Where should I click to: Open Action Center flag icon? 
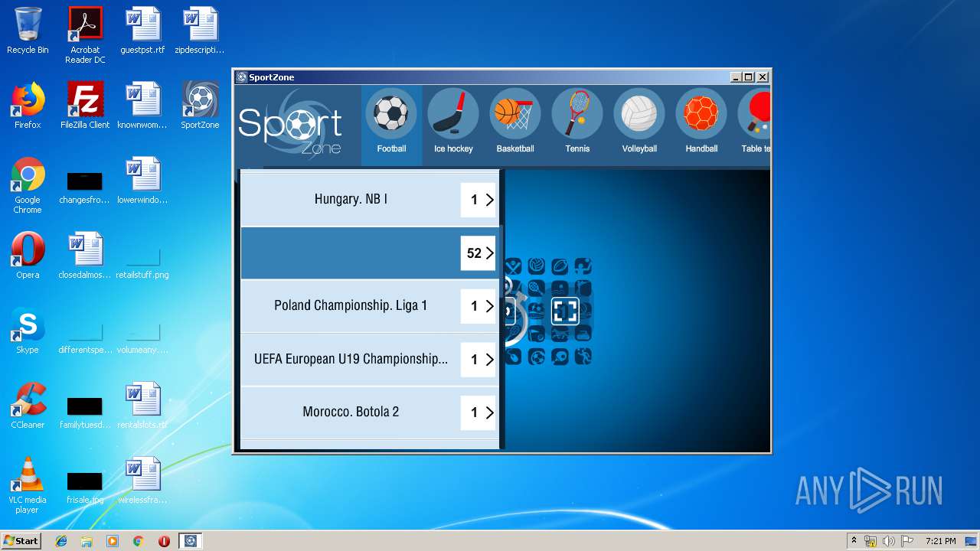[x=906, y=541]
